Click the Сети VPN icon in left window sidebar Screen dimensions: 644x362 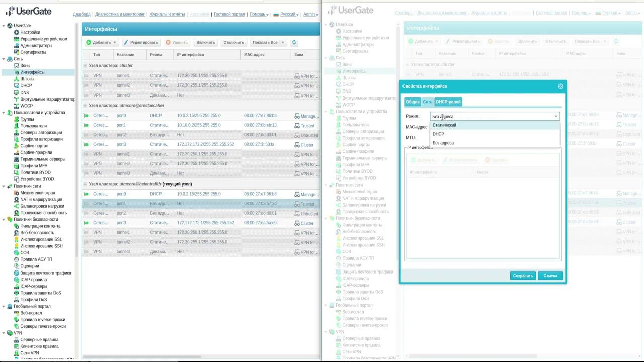(x=17, y=353)
